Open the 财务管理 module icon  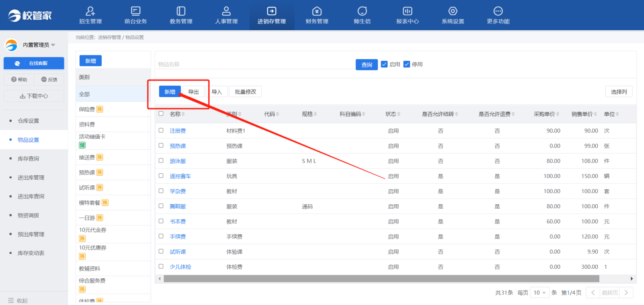point(317,11)
